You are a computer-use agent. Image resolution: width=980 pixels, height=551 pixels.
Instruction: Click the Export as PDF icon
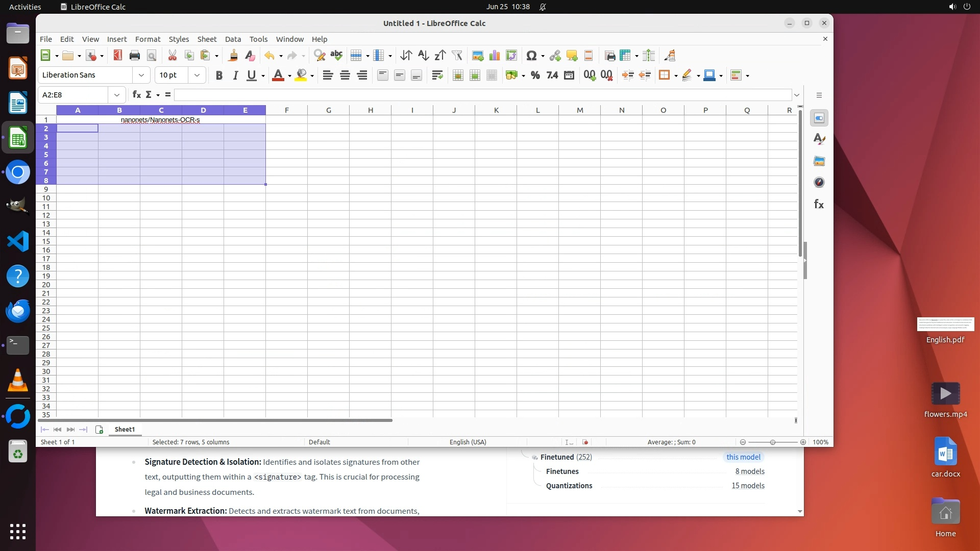118,56
